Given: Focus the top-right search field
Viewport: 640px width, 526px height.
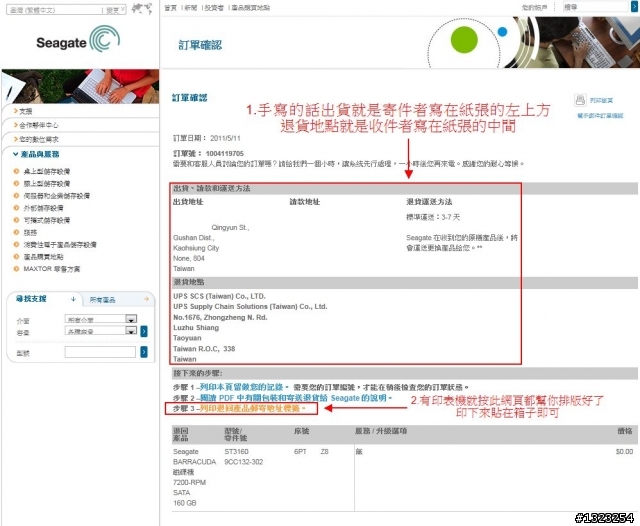Looking at the screenshot, I should [596, 7].
